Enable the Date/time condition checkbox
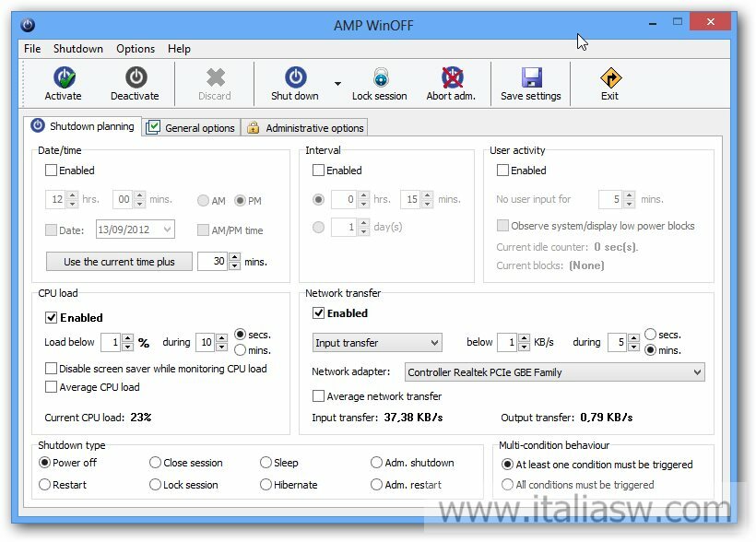Viewport: 756px width, 542px height. (51, 171)
